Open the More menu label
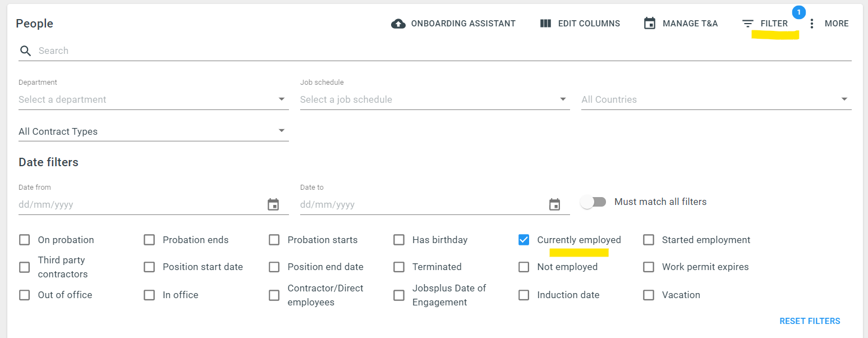Image resolution: width=868 pixels, height=338 pixels. click(837, 24)
